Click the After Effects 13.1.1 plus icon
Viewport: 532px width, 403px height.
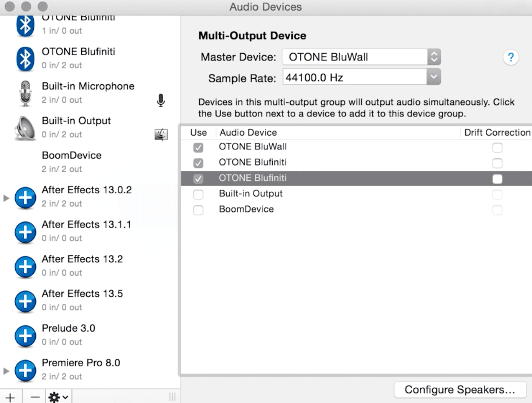pos(25,232)
